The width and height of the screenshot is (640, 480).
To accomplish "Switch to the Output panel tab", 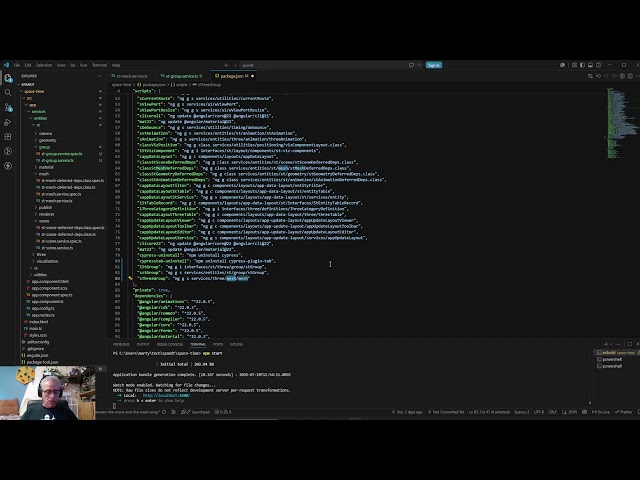I will (x=143, y=344).
